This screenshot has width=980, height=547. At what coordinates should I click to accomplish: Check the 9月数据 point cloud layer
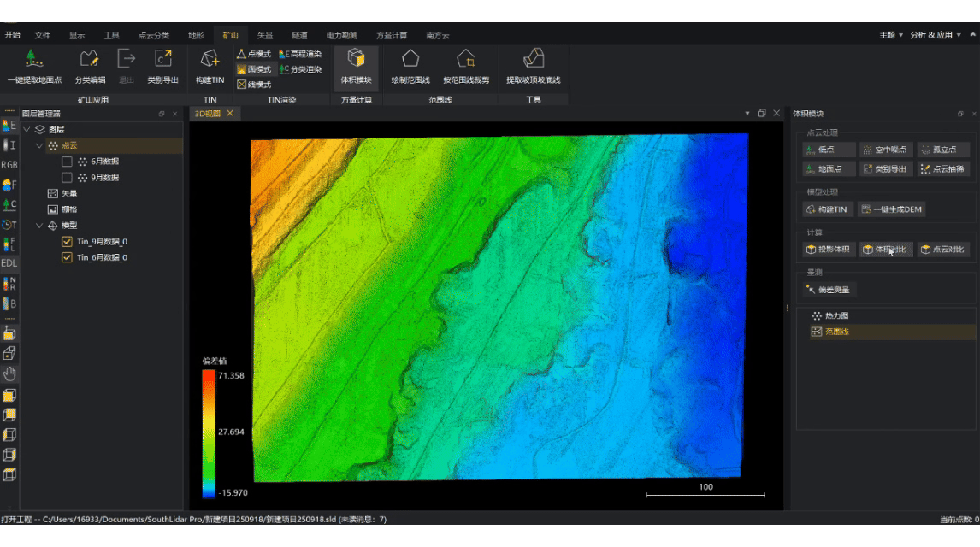click(x=68, y=178)
